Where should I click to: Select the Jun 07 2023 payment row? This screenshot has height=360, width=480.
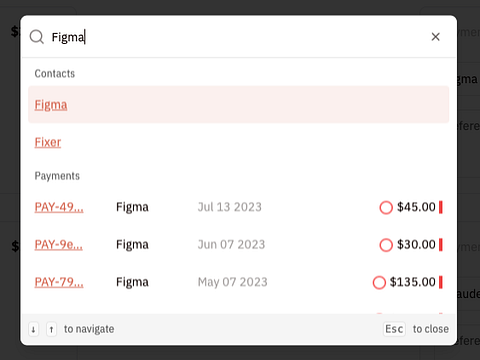pos(239,245)
